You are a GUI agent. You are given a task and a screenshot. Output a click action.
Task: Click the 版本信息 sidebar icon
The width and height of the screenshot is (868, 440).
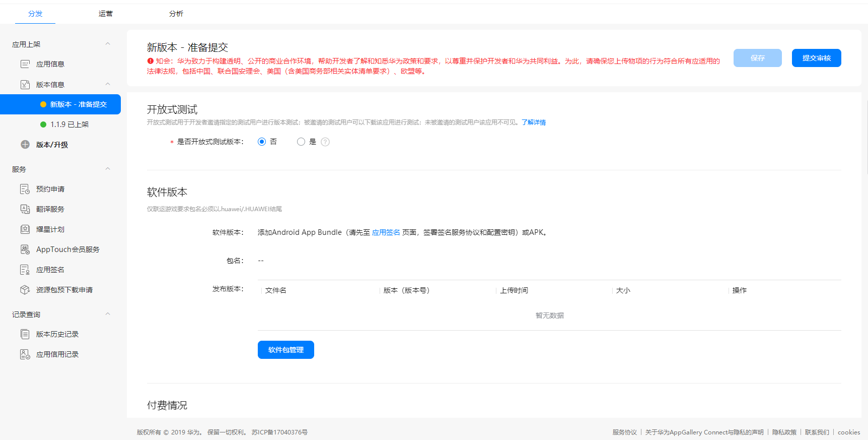click(x=25, y=85)
